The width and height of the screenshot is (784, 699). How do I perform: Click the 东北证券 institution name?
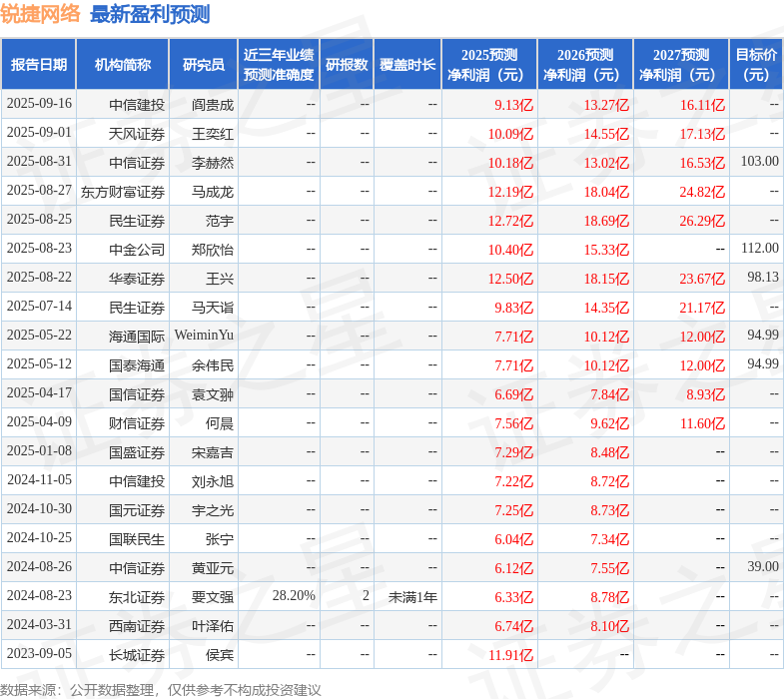(x=137, y=597)
